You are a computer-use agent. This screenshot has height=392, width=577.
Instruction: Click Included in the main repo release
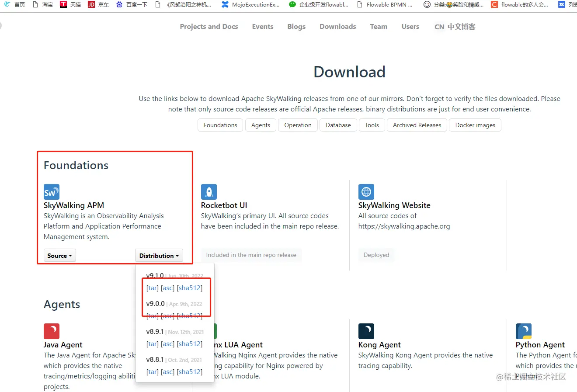click(251, 255)
